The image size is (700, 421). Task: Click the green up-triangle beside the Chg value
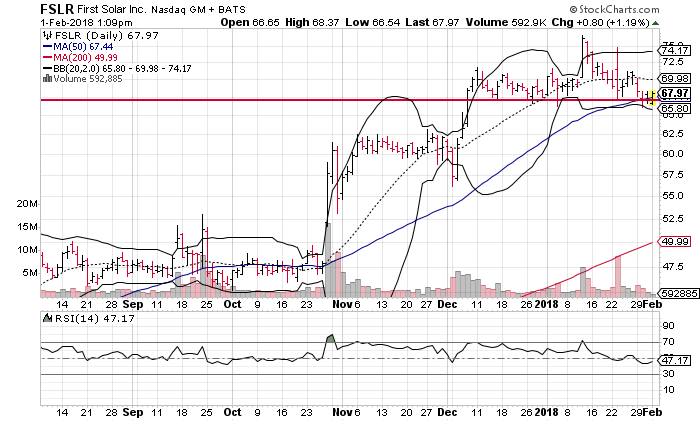655,23
